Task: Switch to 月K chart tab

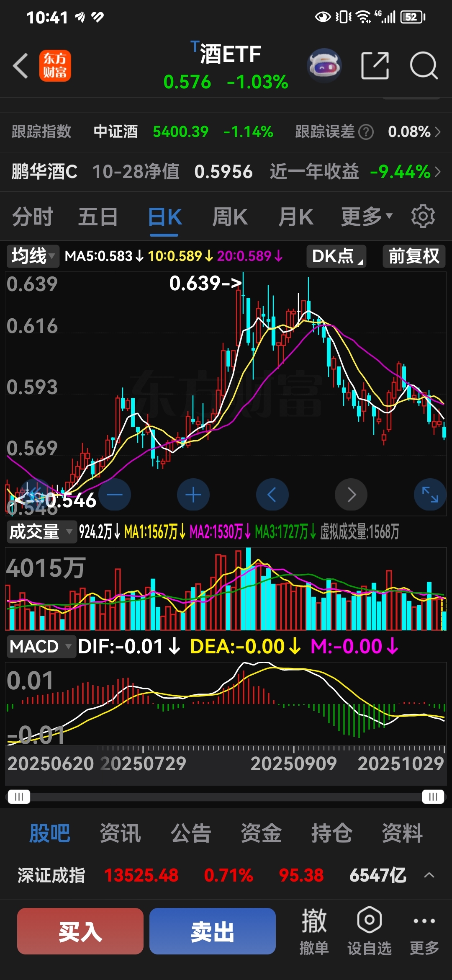Action: tap(296, 217)
